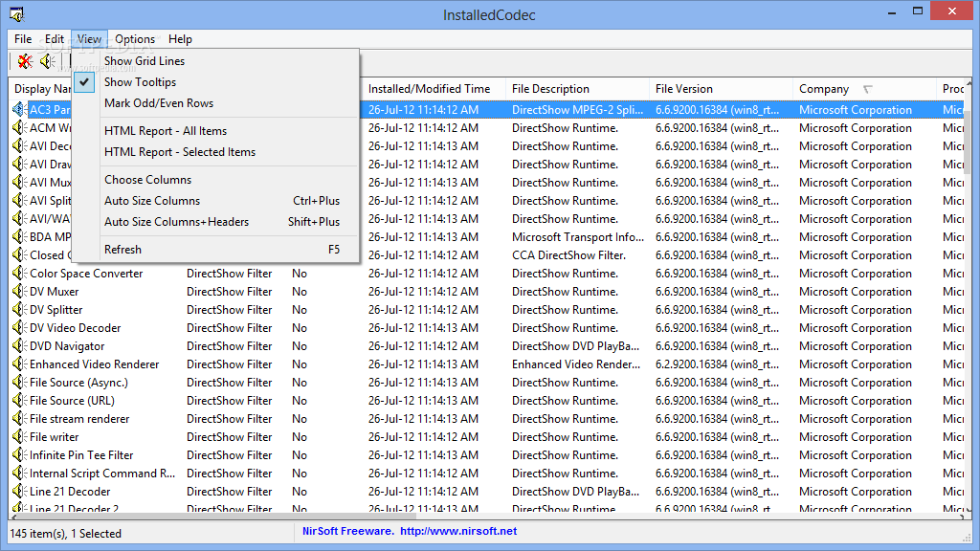This screenshot has width=980, height=551.
Task: Click the speaker icon beside Enhanced Video Renderer
Action: pyautogui.click(x=19, y=364)
